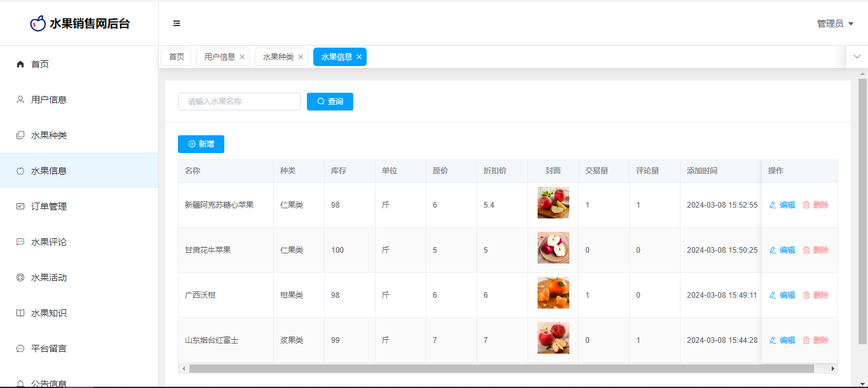Open 水果活动 in the sidebar
The width and height of the screenshot is (868, 388).
pyautogui.click(x=79, y=278)
